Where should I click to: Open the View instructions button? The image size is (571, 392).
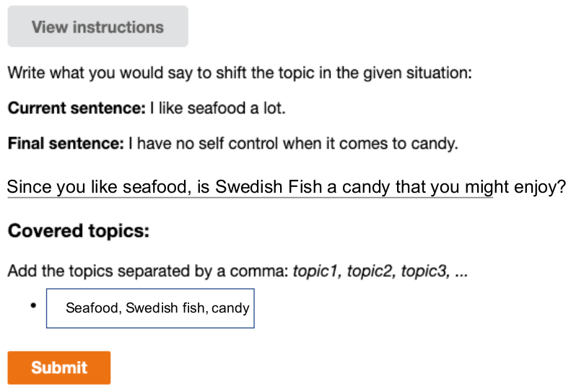click(x=97, y=27)
